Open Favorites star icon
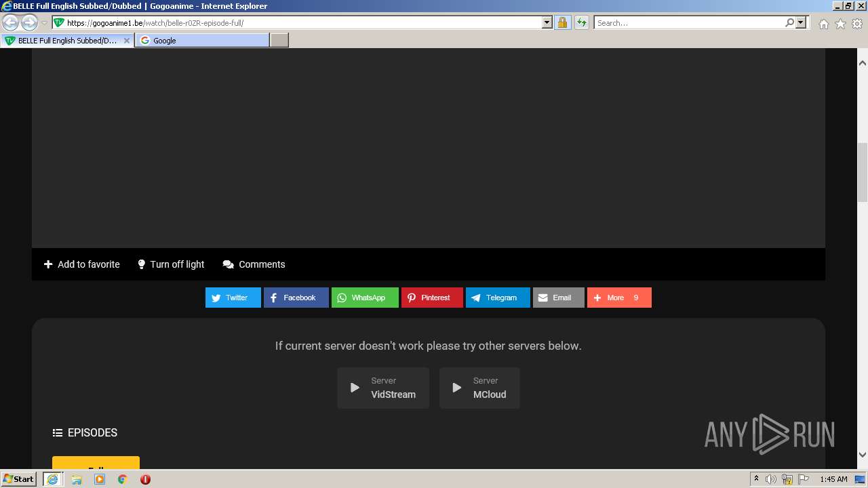This screenshot has width=868, height=488. click(x=840, y=24)
